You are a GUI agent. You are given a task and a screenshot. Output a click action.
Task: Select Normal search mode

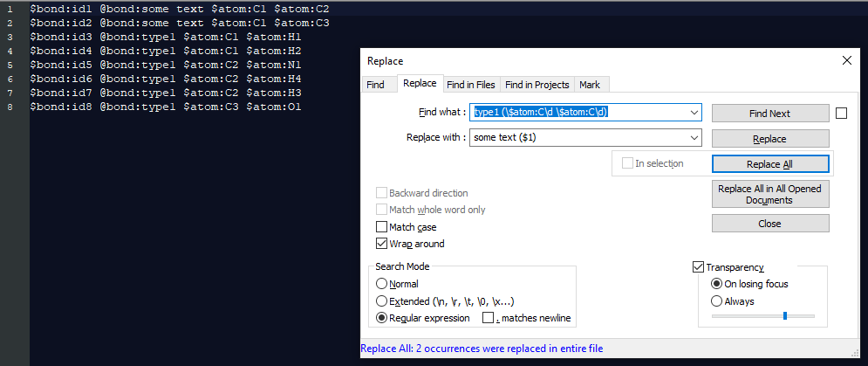(381, 284)
